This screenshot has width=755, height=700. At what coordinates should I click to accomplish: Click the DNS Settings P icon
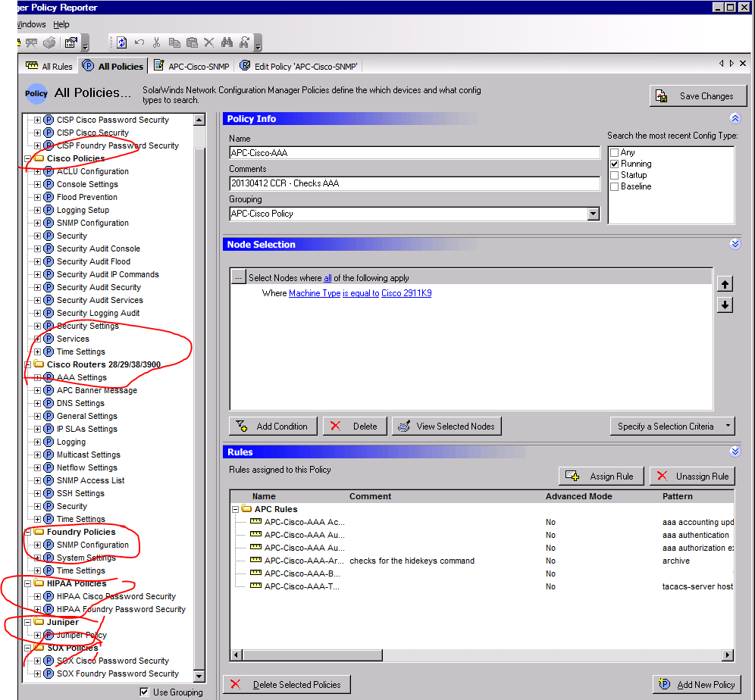(49, 403)
